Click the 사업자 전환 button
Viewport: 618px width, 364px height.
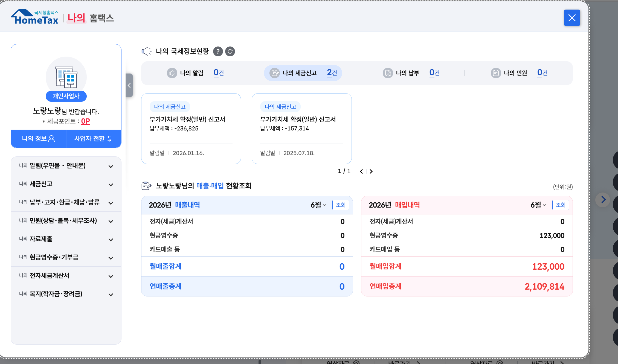click(x=94, y=139)
